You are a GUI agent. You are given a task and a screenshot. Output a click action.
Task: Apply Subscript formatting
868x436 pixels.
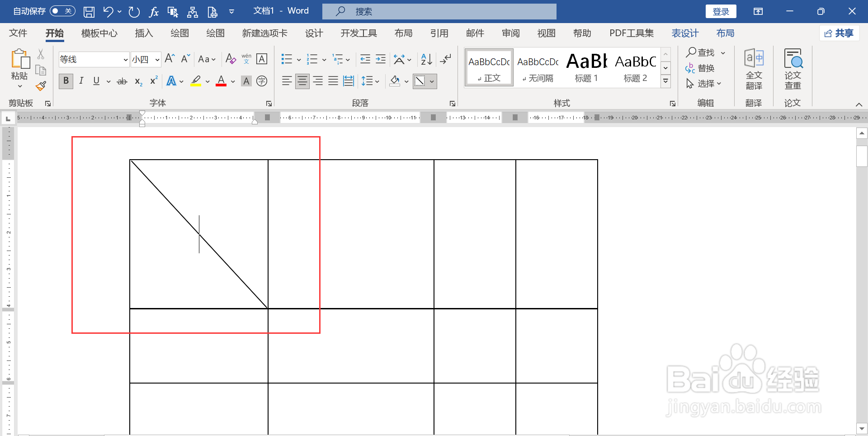click(x=138, y=81)
